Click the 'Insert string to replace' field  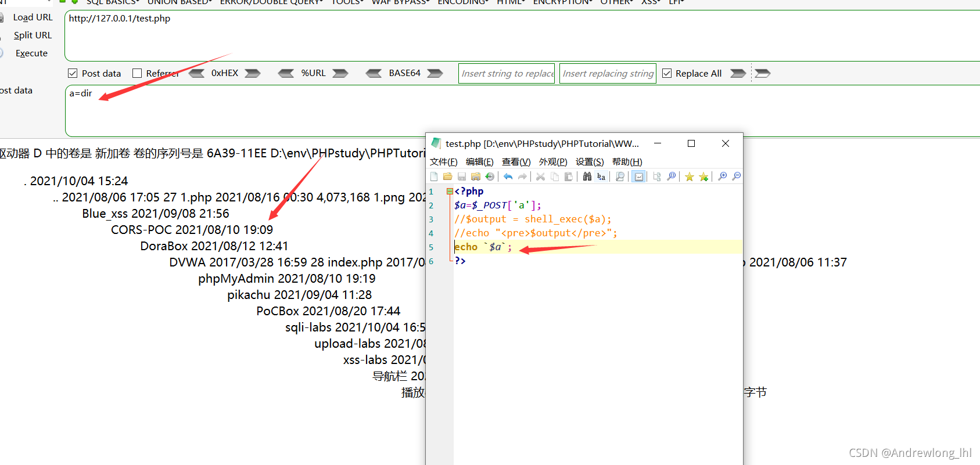pyautogui.click(x=507, y=73)
